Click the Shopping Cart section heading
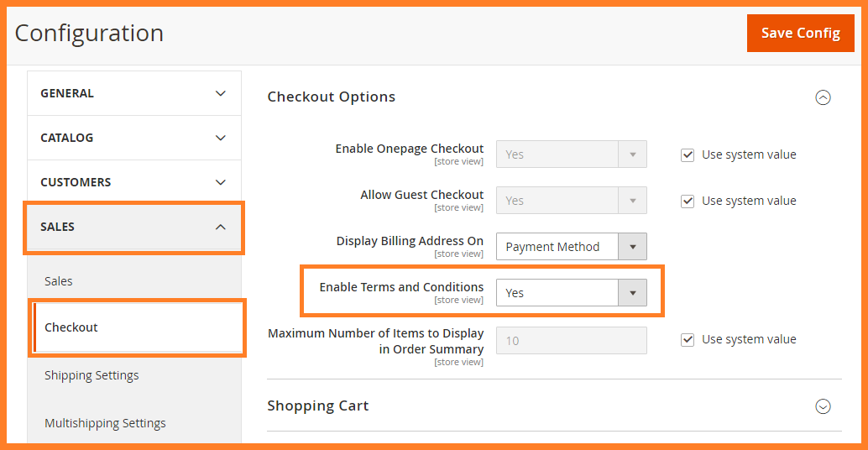The height and width of the screenshot is (450, 868). [318, 406]
